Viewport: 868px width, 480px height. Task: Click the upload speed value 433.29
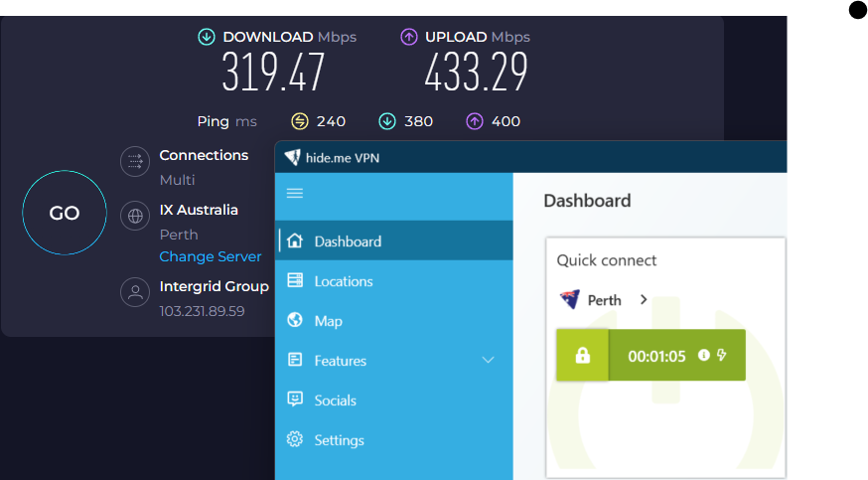coord(476,72)
